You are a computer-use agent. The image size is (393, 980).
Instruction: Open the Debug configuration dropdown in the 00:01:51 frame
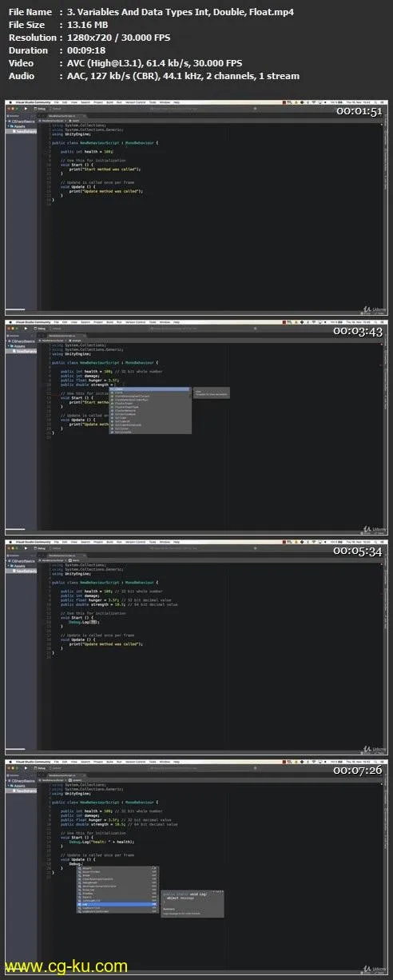coord(41,109)
